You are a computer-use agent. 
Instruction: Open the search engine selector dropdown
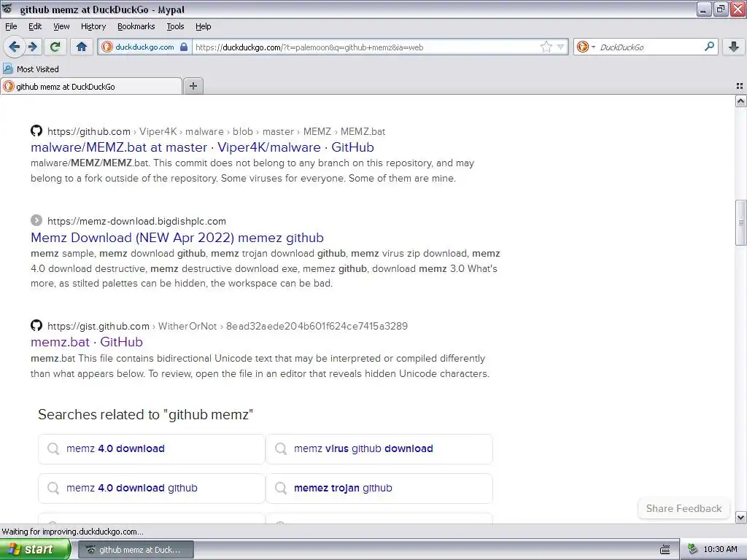[586, 47]
